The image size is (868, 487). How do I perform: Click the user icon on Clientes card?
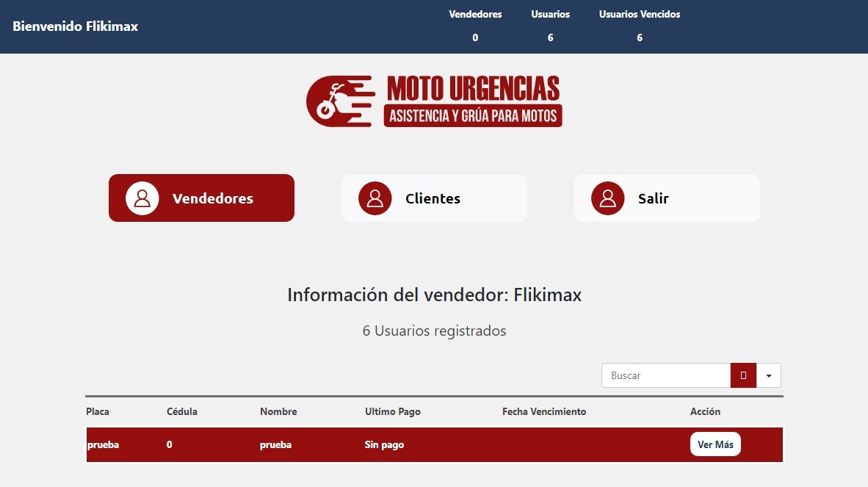(x=375, y=198)
